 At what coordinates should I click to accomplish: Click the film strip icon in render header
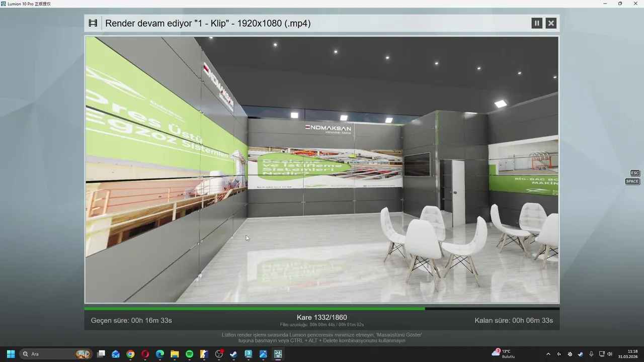(93, 23)
